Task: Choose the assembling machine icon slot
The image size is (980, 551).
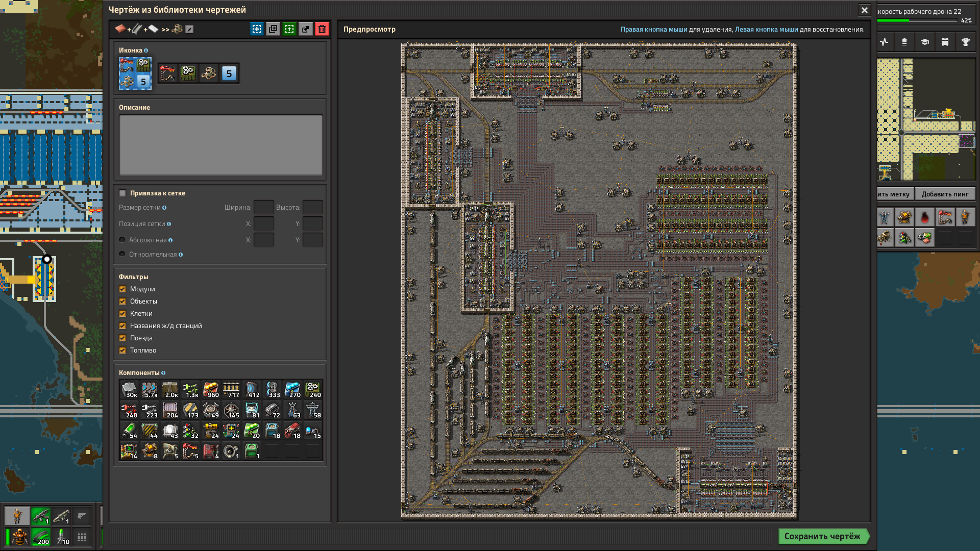Action: click(188, 73)
